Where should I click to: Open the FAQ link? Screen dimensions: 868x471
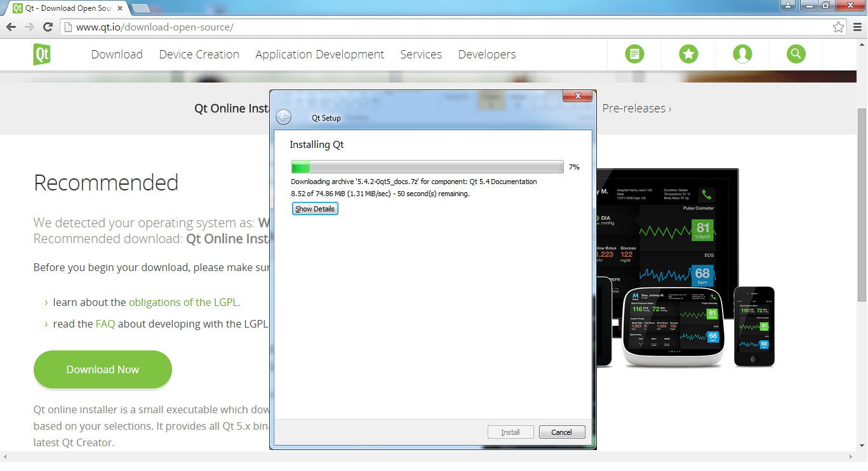tap(105, 324)
